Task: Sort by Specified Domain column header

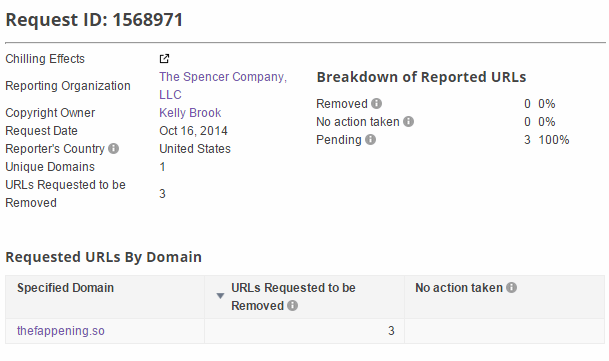Action: (65, 288)
